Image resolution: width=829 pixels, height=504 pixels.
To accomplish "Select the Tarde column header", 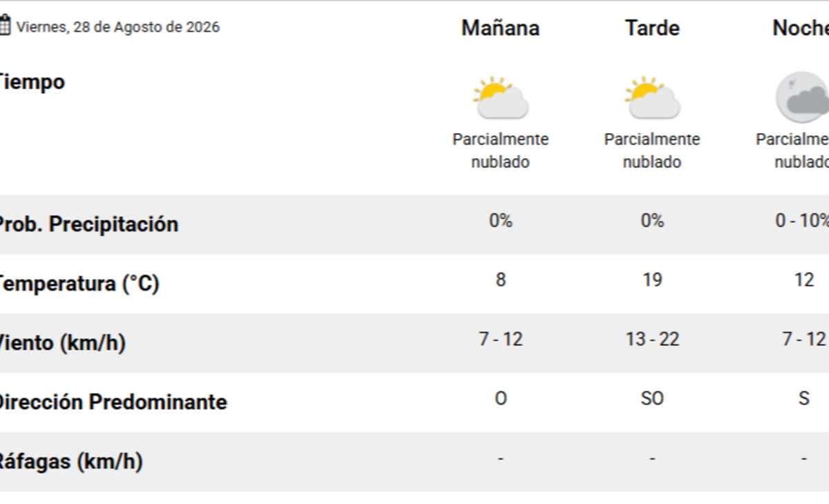I will click(652, 28).
